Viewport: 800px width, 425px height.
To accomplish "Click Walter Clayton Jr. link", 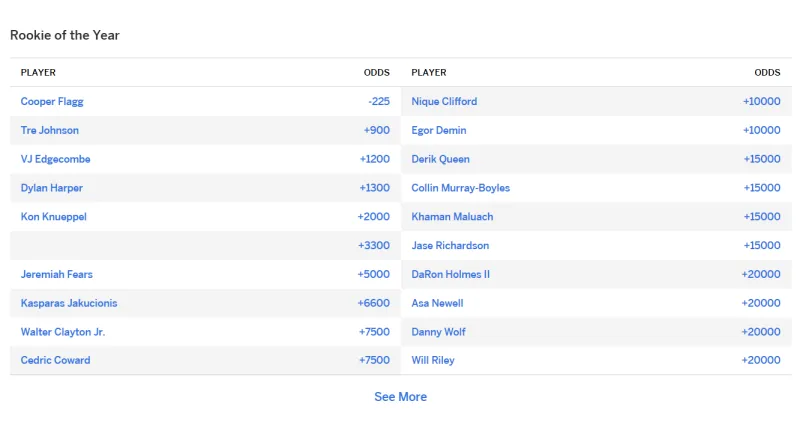I will (63, 332).
